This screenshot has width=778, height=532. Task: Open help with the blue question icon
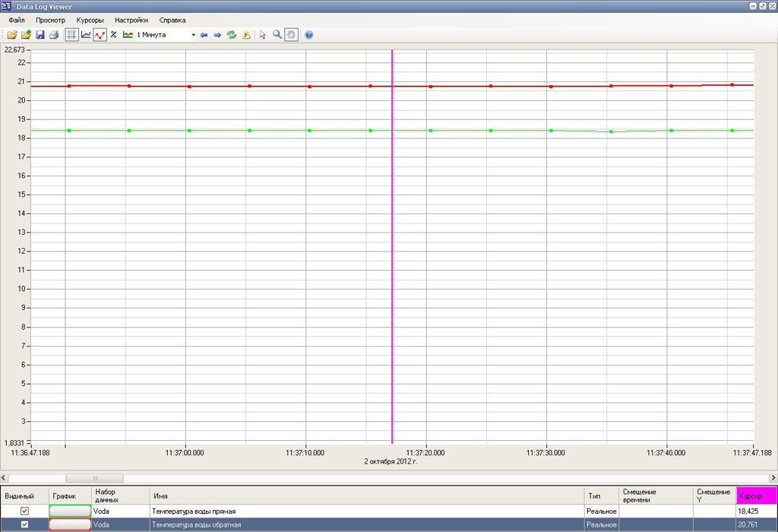308,35
